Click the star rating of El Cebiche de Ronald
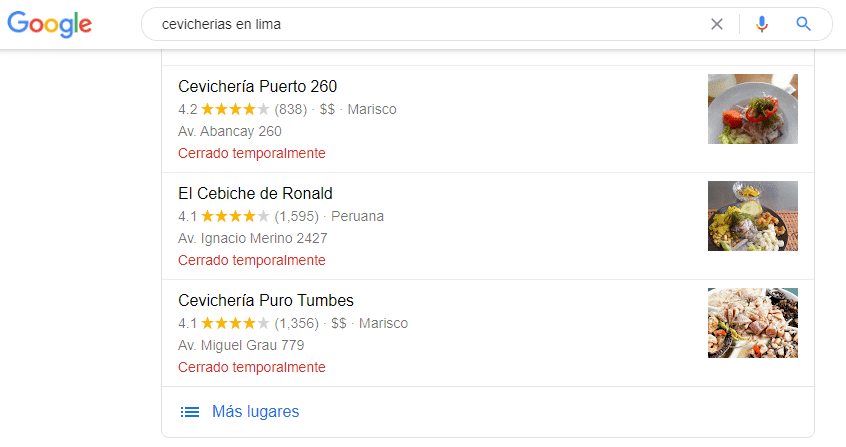The image size is (846, 447). coord(235,216)
